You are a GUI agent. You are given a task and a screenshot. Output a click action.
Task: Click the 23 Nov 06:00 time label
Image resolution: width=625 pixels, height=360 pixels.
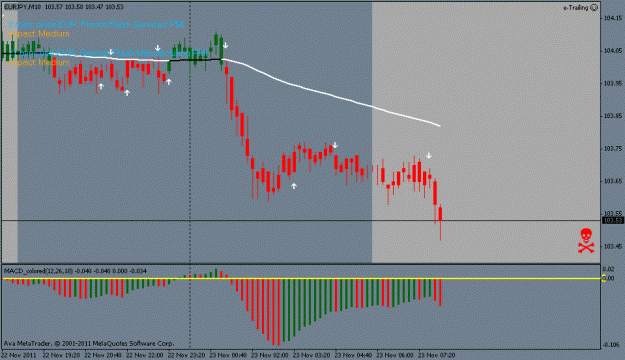click(395, 355)
